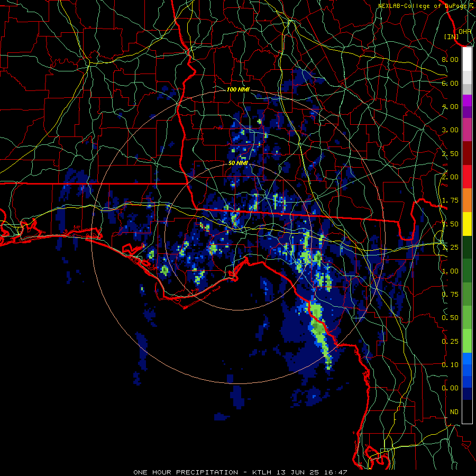Pick the navy legend swatch above ND
This screenshot has height=476, width=476.
click(467, 394)
